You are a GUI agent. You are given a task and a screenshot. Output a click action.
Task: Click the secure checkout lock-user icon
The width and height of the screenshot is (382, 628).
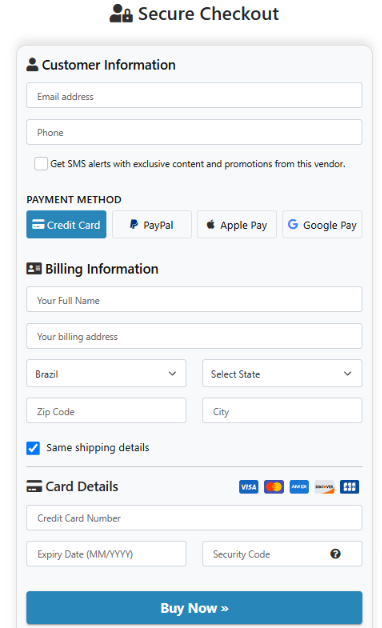point(121,13)
